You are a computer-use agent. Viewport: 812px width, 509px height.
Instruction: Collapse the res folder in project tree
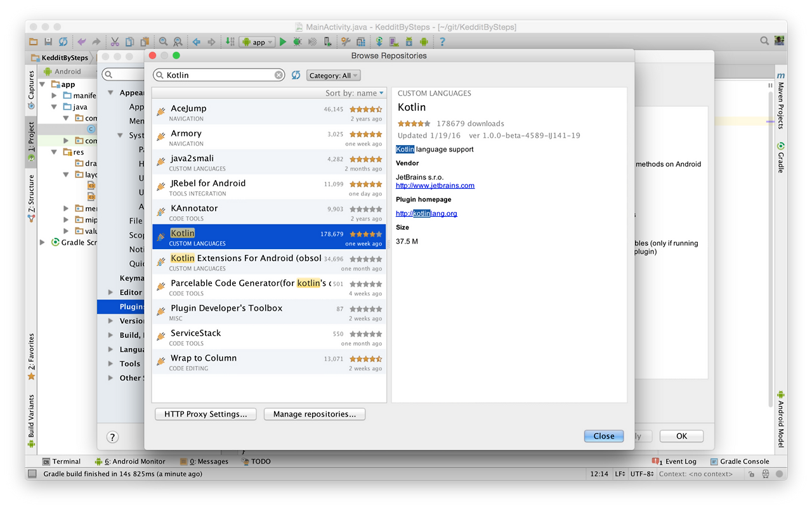click(x=55, y=152)
